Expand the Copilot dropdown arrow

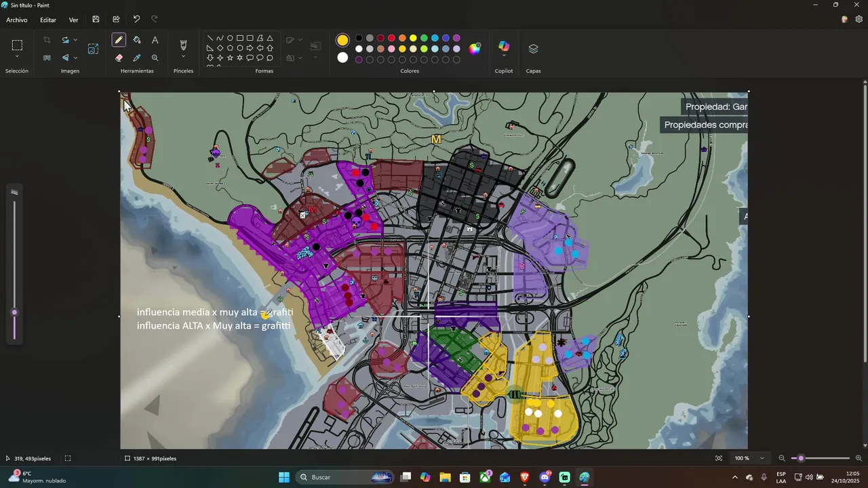click(504, 56)
